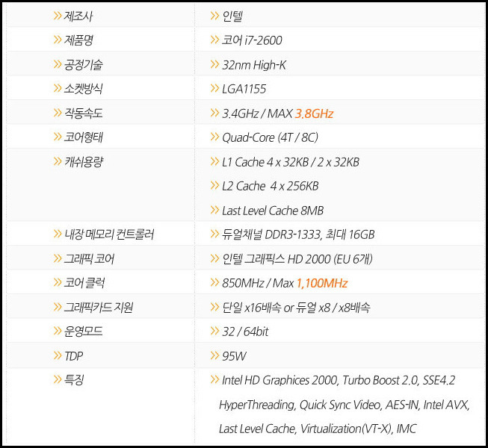The image size is (488, 448).
Task: Select the 작동속도 label
Action: (x=83, y=113)
